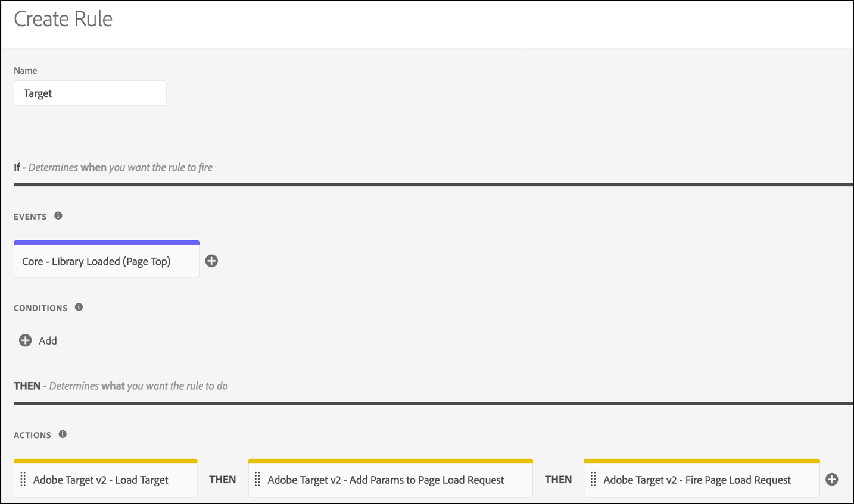Click the Name field label

tap(26, 70)
